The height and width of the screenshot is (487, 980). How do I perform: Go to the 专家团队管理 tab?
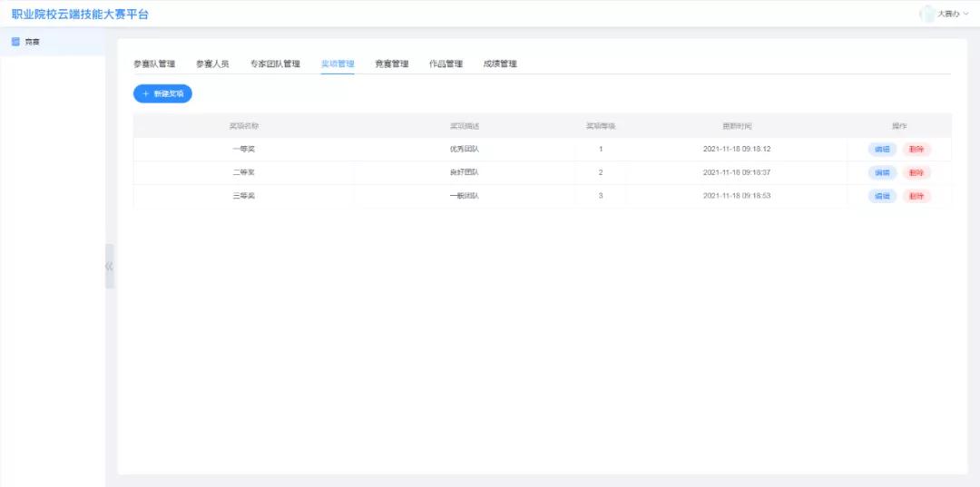(275, 64)
